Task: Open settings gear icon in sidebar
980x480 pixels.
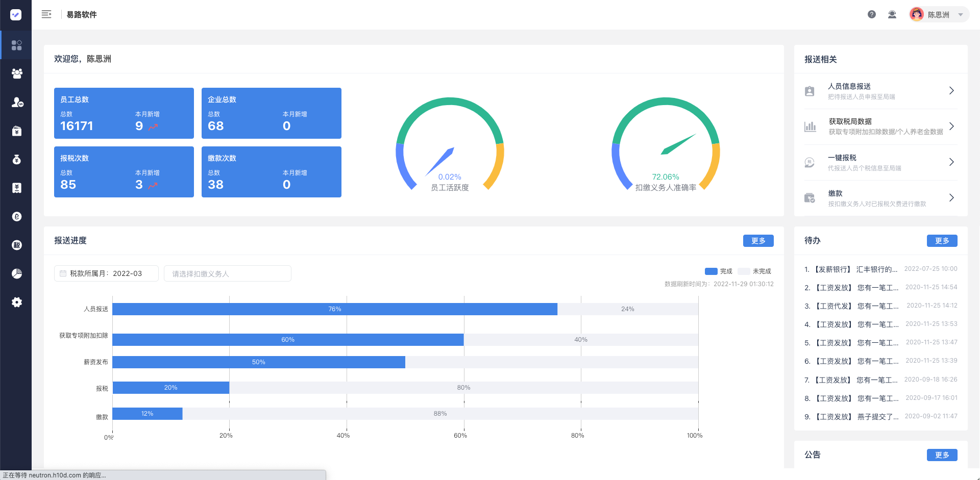Action: coord(16,302)
